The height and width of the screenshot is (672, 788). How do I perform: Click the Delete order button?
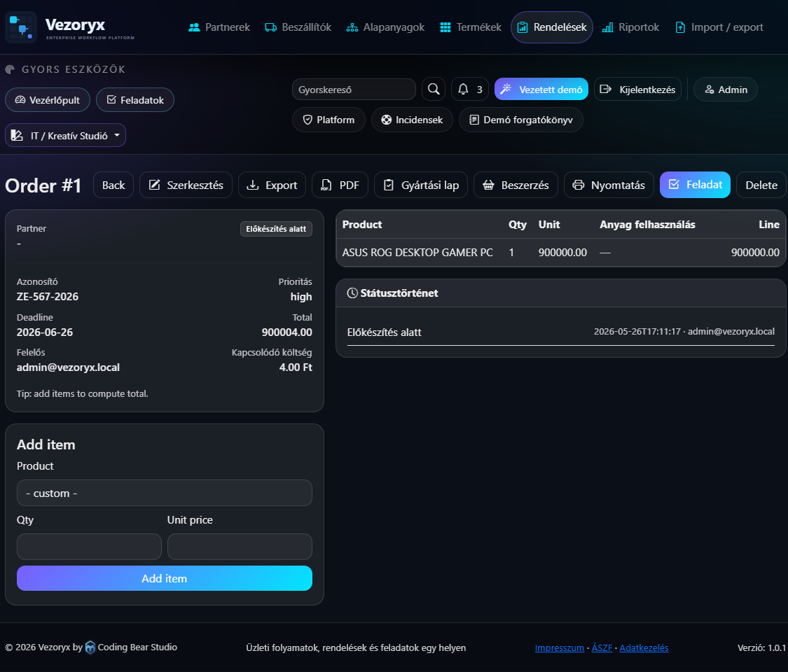761,185
